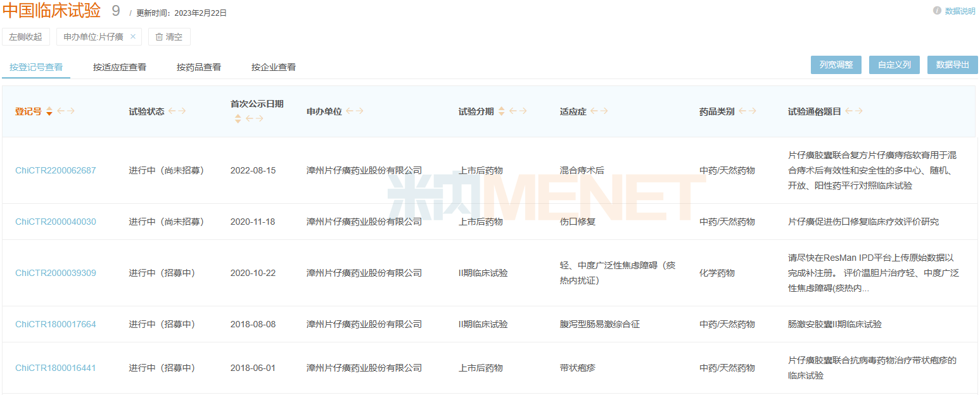Screen dimensions: 980x395
Task: Move 首次公示日期 column right arrow
Action: (260, 118)
